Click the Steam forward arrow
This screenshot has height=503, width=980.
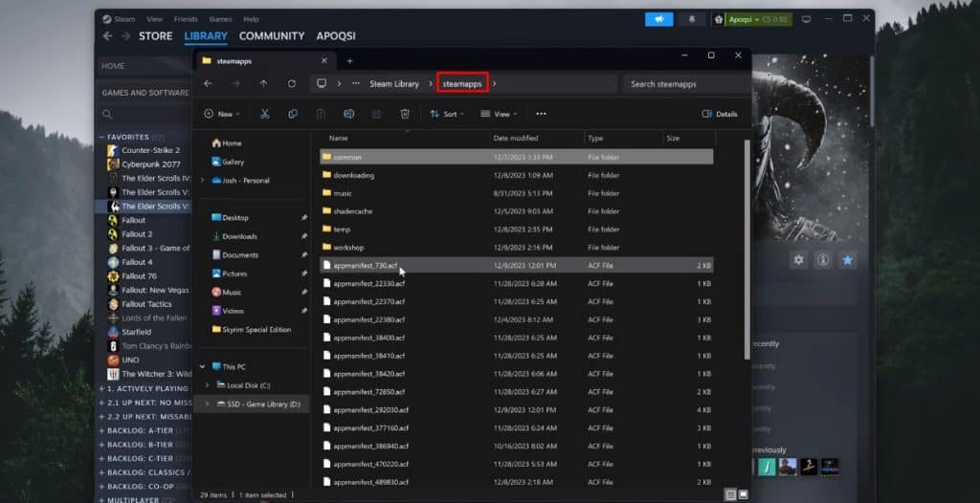[125, 36]
